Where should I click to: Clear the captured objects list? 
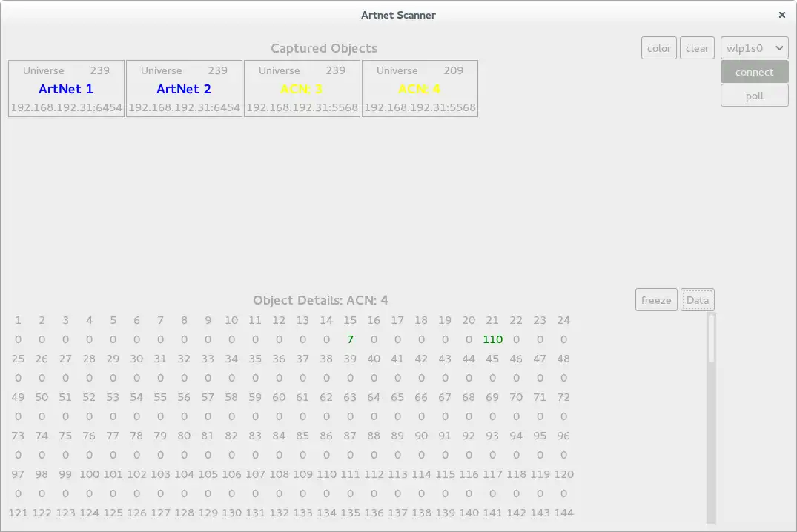tap(697, 48)
